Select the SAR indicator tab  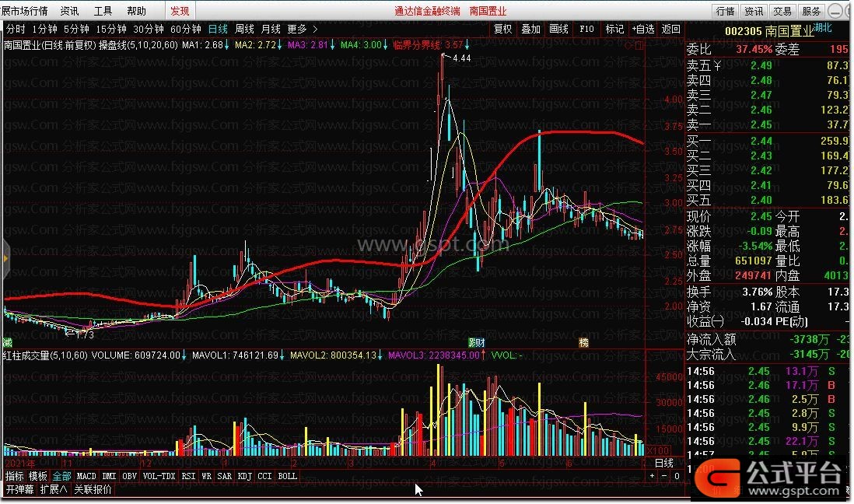tap(225, 476)
